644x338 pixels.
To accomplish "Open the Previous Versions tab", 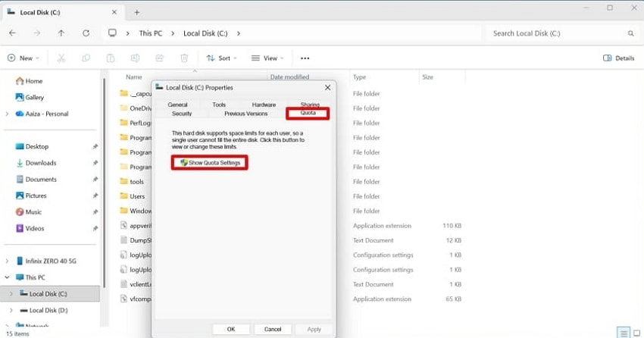I will click(245, 114).
